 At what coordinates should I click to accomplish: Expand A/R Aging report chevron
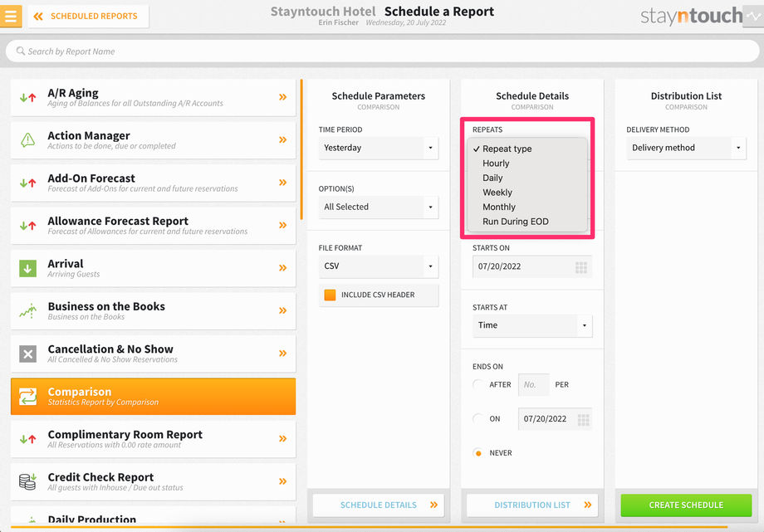282,97
